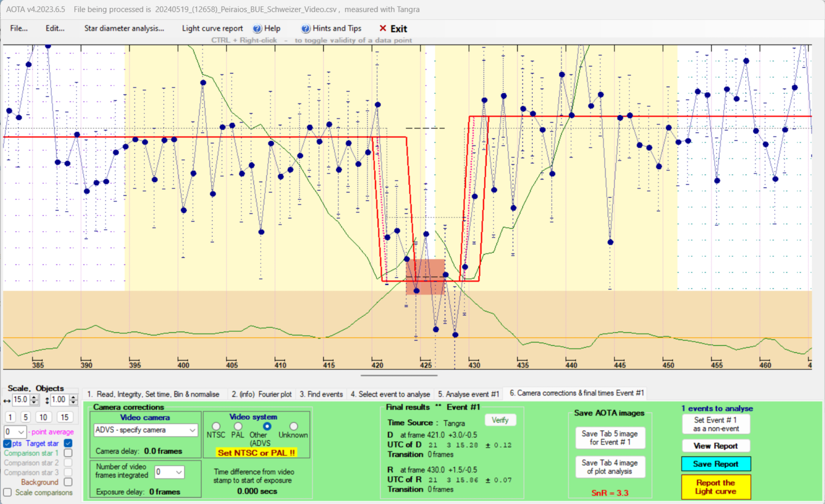Toggle the Background checkbox

pos(68,482)
